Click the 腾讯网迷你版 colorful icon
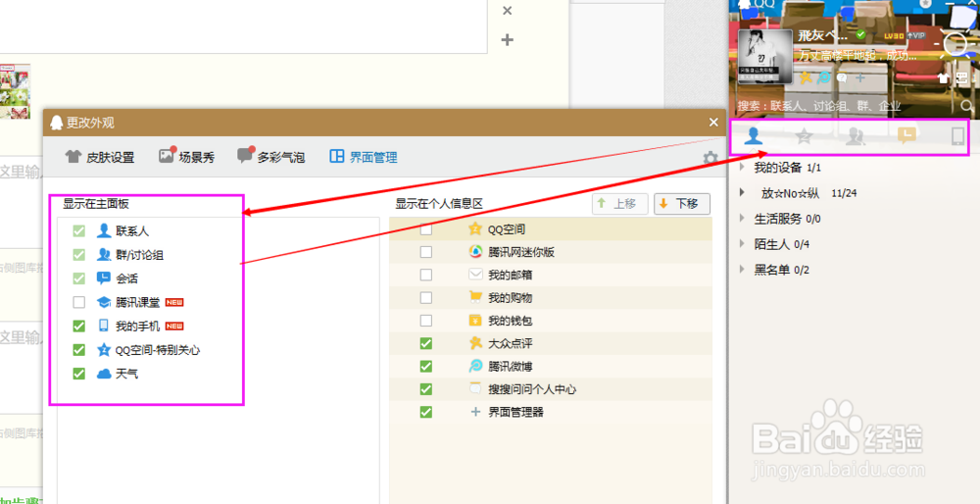980x504 pixels. pos(475,252)
